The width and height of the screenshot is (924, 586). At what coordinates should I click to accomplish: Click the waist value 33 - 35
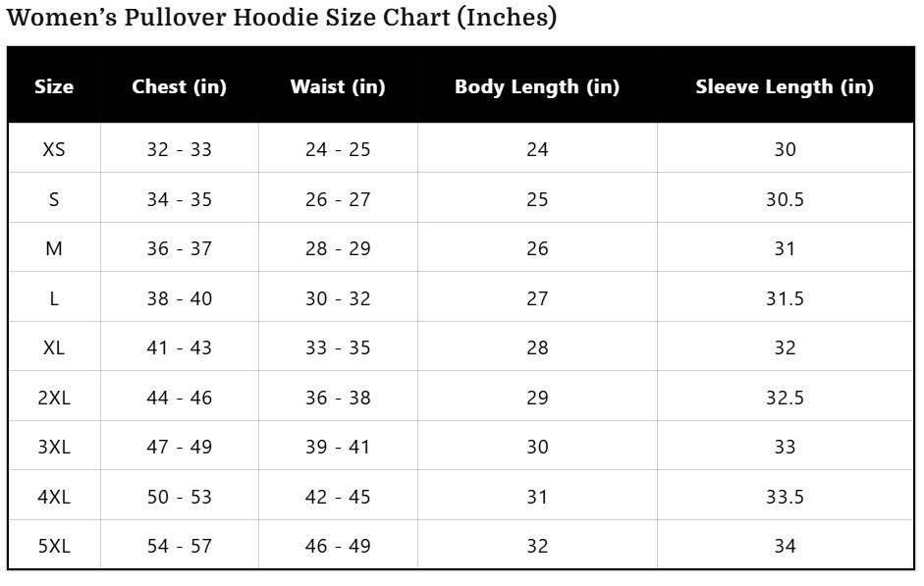(338, 347)
